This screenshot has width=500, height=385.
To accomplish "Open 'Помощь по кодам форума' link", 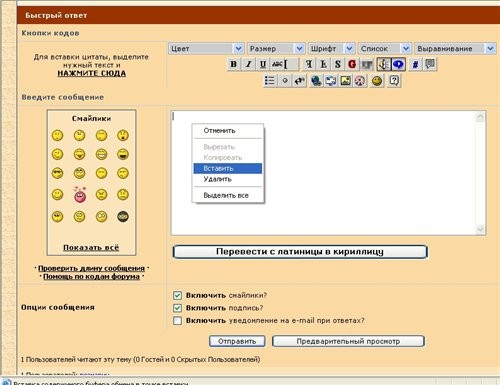I will click(91, 277).
